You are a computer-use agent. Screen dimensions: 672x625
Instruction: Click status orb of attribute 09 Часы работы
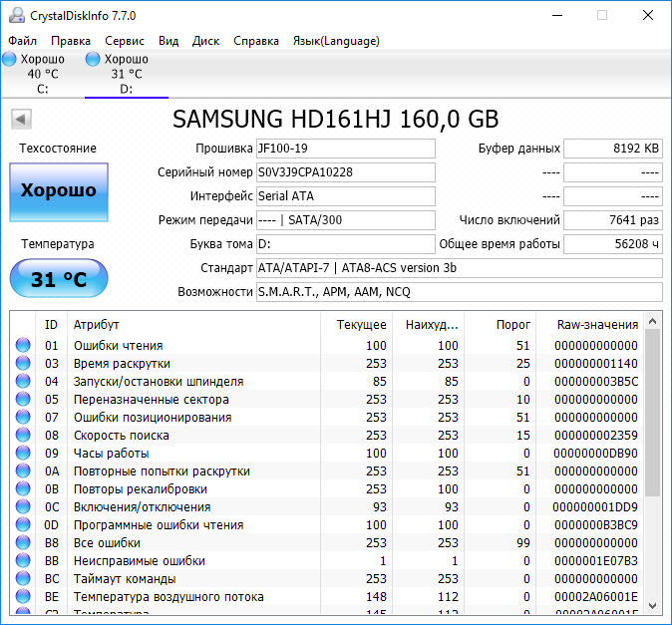(23, 453)
